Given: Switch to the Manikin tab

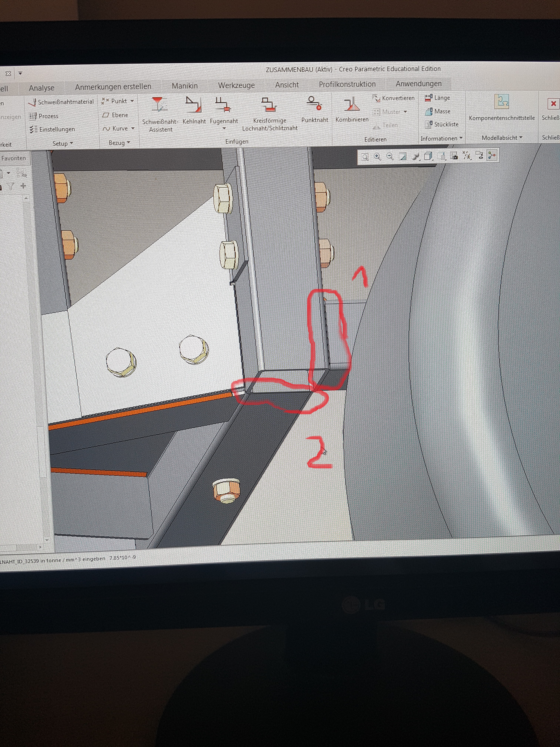Looking at the screenshot, I should click(185, 86).
